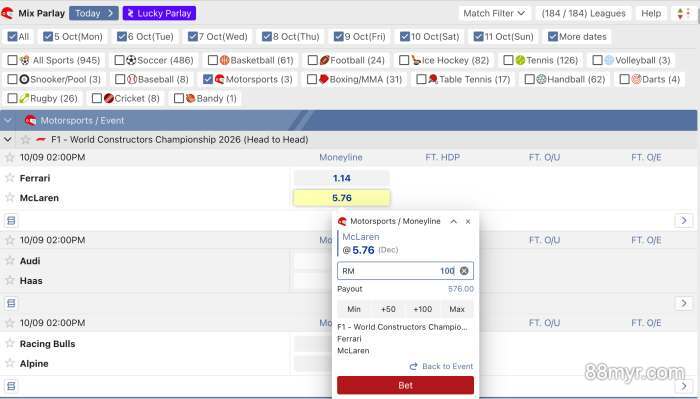Screen dimensions: 700x399
Task: Expand more markets for Audi vs Haas
Action: (684, 303)
